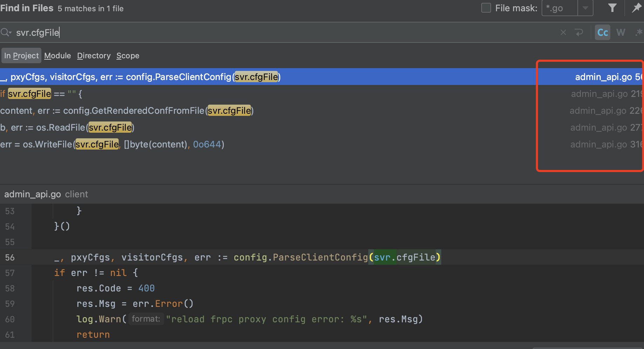Screen dimensions: 644x349
Task: Switch to the Module scope tab
Action: tap(58, 55)
